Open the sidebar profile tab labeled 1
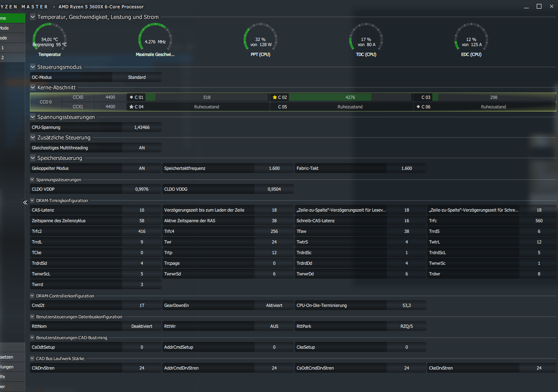The image size is (558, 392). pos(12,48)
